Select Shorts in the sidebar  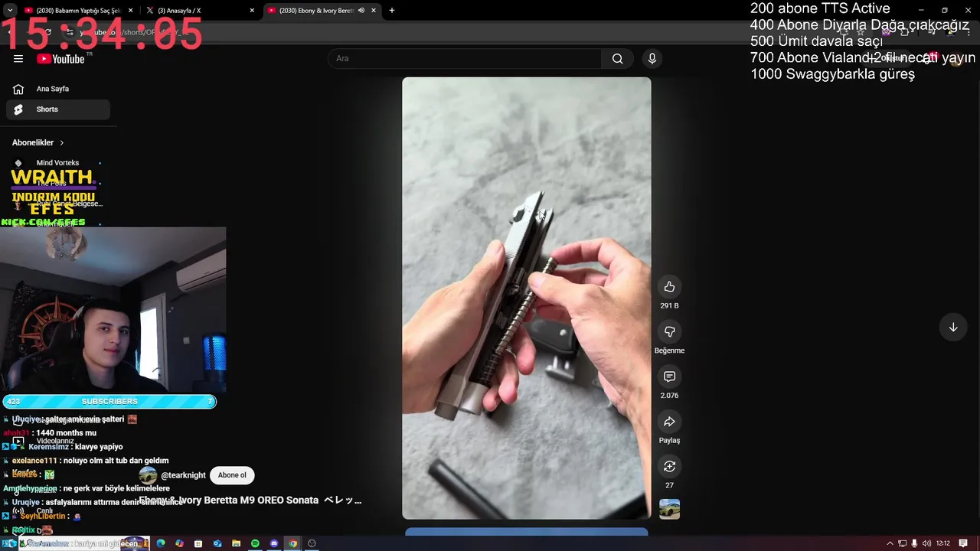pyautogui.click(x=58, y=109)
